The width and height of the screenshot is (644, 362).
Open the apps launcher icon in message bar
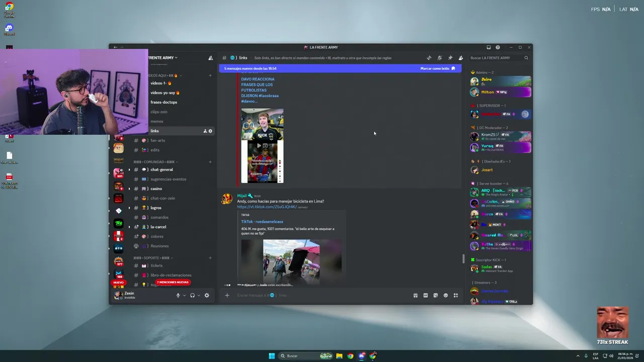tap(456, 295)
